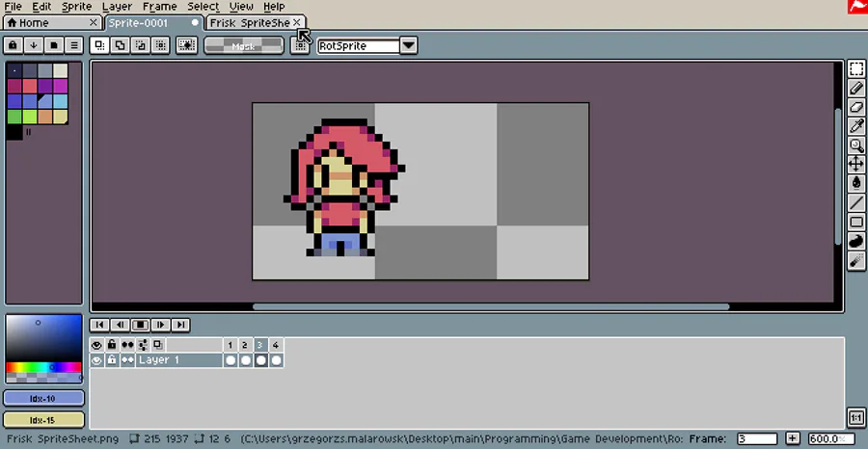
Task: Click the background color Idx-15 button
Action: point(43,420)
